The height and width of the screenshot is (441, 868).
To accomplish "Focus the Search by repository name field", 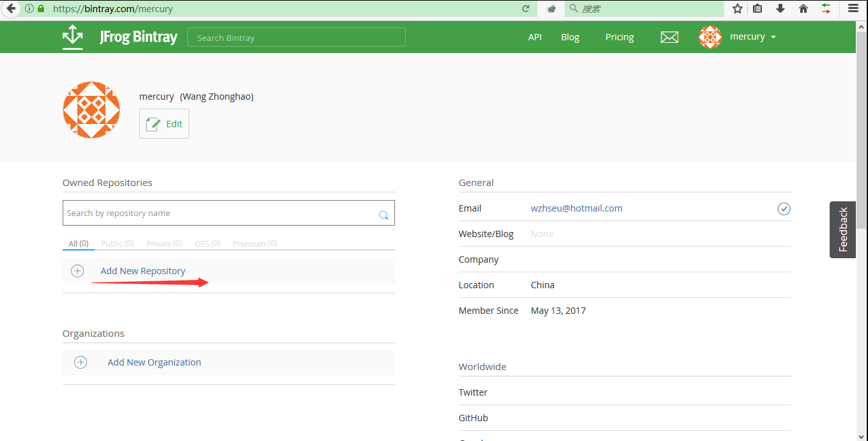I will (x=229, y=213).
